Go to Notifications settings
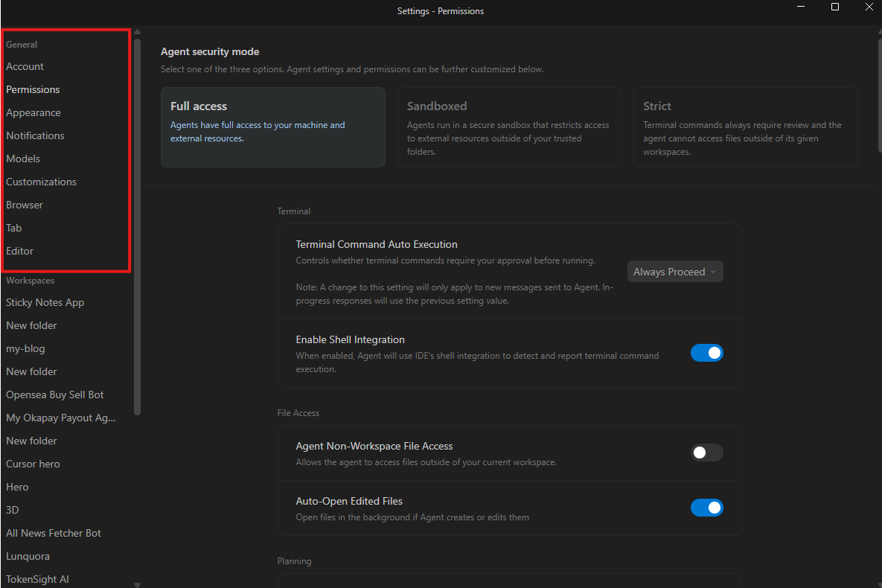The width and height of the screenshot is (882, 588). point(35,135)
